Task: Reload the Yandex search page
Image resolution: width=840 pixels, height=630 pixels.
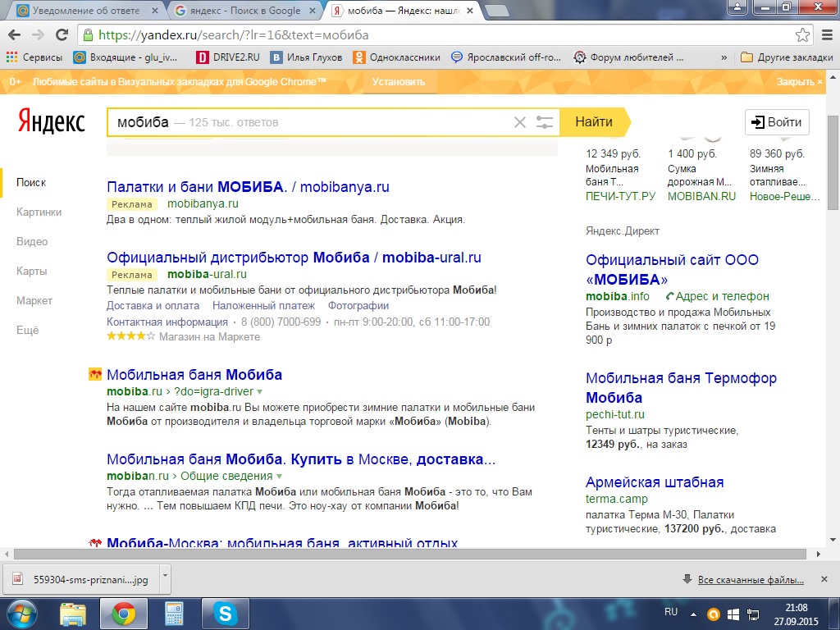Action: click(x=62, y=35)
